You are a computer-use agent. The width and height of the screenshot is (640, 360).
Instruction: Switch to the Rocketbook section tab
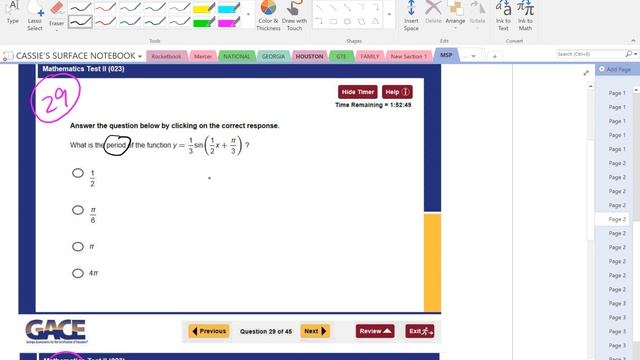coord(166,56)
